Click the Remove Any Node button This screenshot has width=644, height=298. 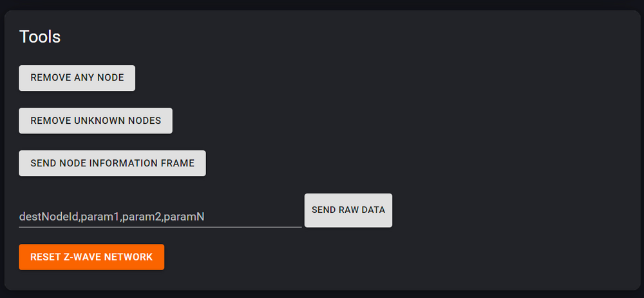click(77, 78)
